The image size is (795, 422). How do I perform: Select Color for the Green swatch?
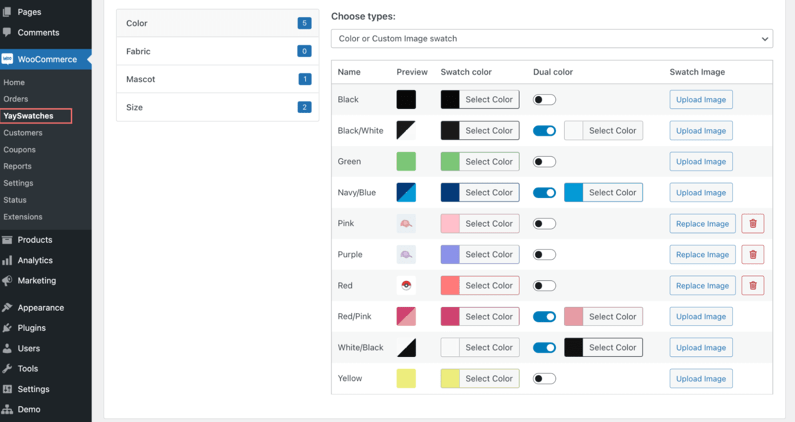[480, 162]
